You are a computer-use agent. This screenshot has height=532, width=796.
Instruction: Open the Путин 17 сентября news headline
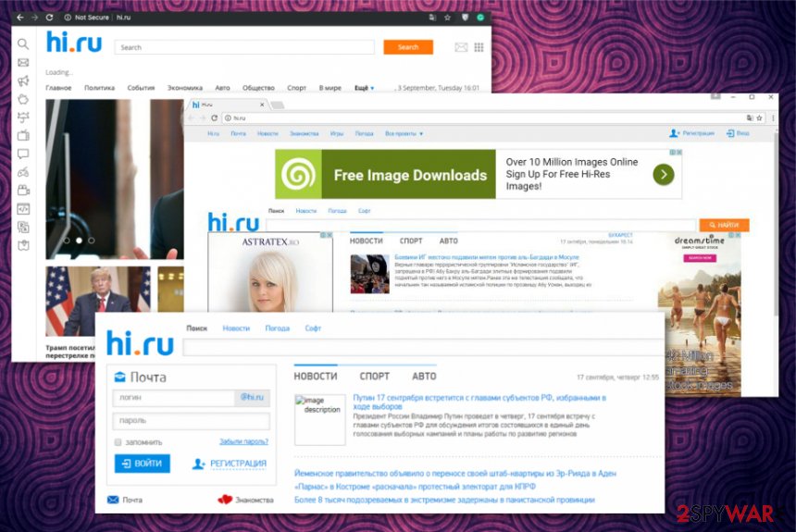pos(479,402)
